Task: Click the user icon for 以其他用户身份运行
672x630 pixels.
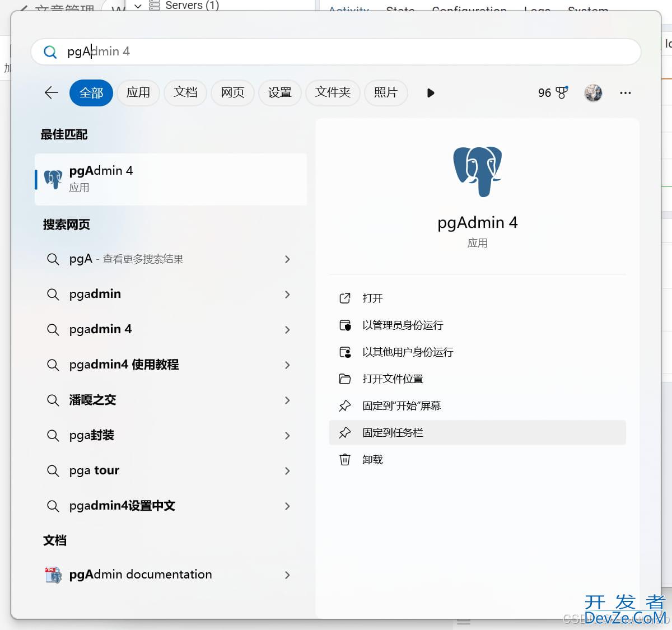Action: [x=345, y=352]
